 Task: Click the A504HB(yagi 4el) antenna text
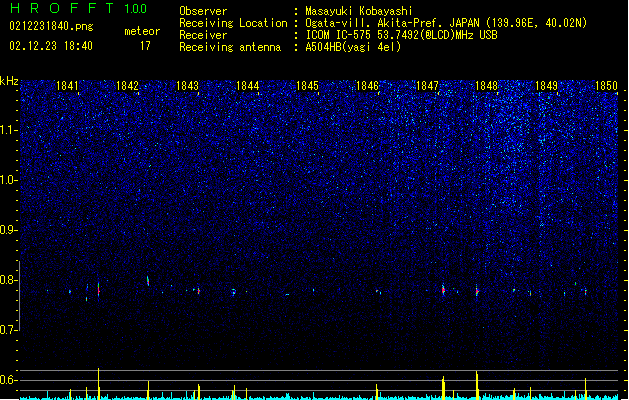(353, 47)
